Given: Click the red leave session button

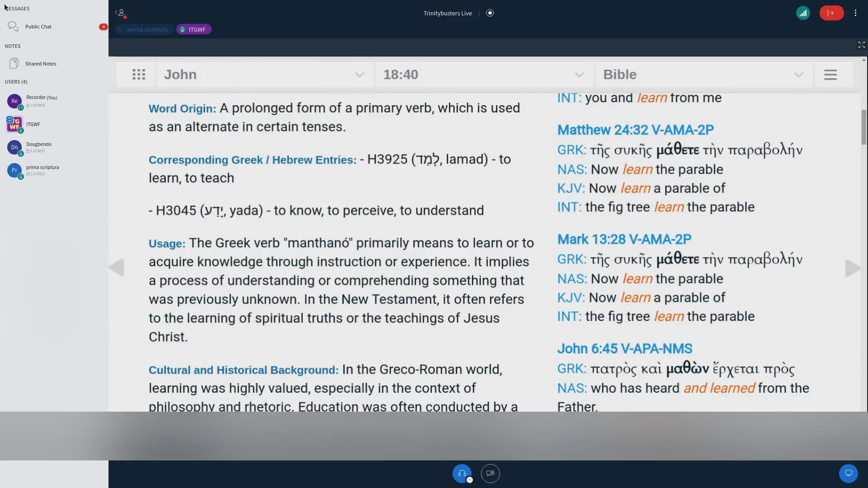Looking at the screenshot, I should click(x=831, y=13).
